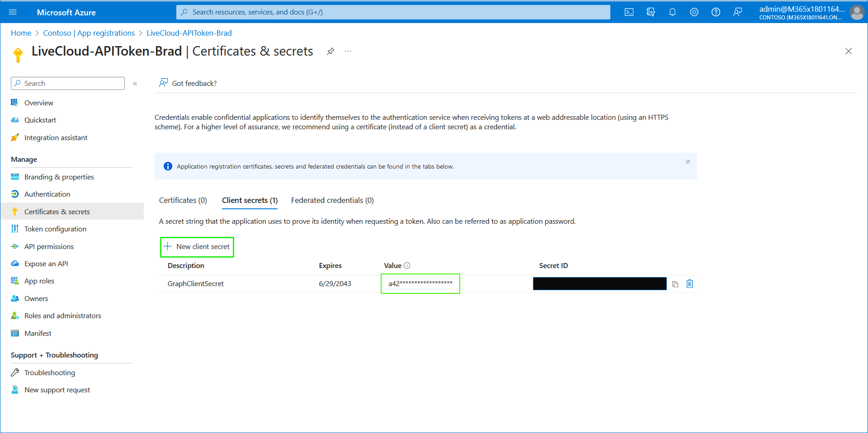Select Certificates & secrets in the left menu
The width and height of the screenshot is (868, 433).
[x=72, y=212]
